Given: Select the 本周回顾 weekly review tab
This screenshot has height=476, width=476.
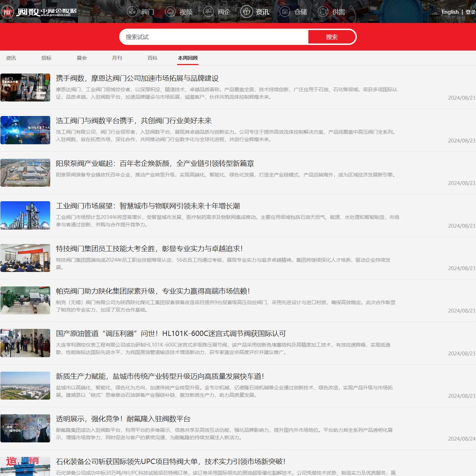Looking at the screenshot, I should tap(188, 58).
